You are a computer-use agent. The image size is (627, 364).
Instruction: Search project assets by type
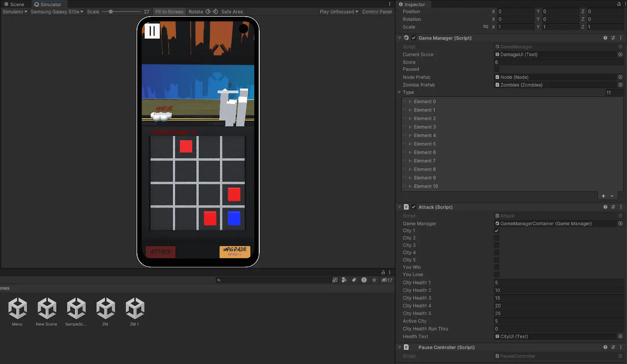coord(344,280)
